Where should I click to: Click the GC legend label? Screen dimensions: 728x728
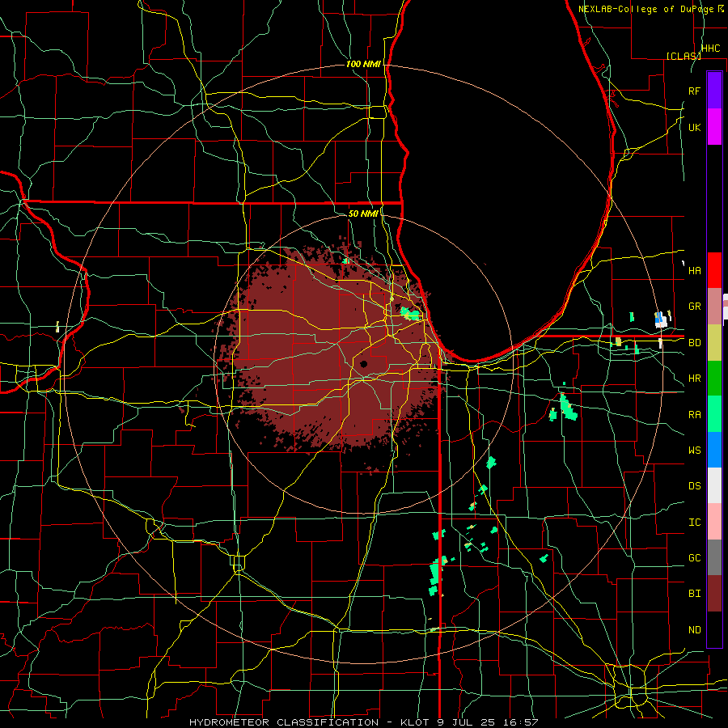[x=694, y=558]
